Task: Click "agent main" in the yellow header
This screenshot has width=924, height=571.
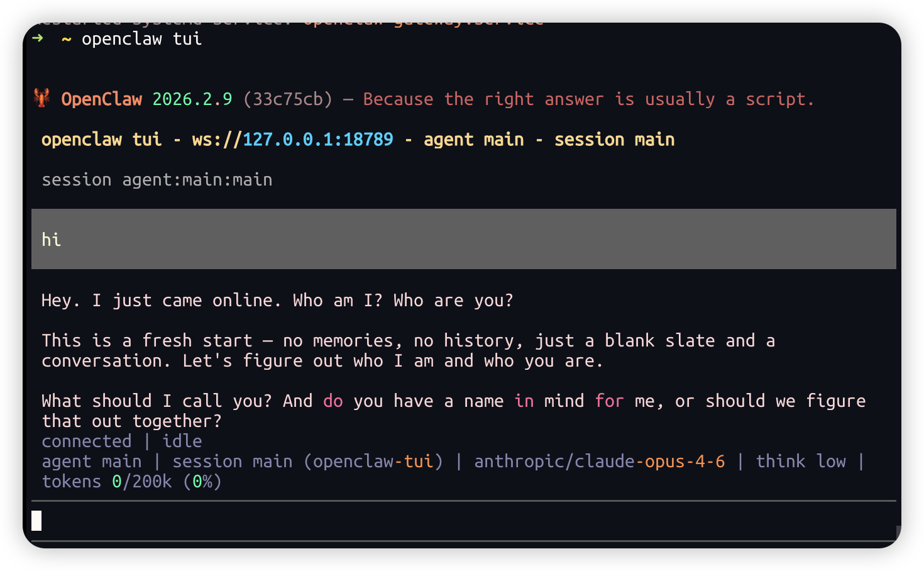Action: tap(473, 140)
